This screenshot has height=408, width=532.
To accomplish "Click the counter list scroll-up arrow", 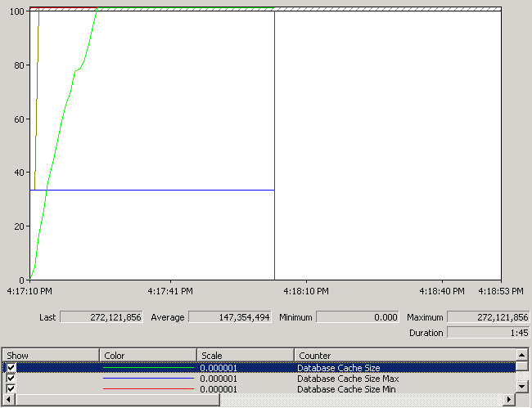I will (x=521, y=355).
